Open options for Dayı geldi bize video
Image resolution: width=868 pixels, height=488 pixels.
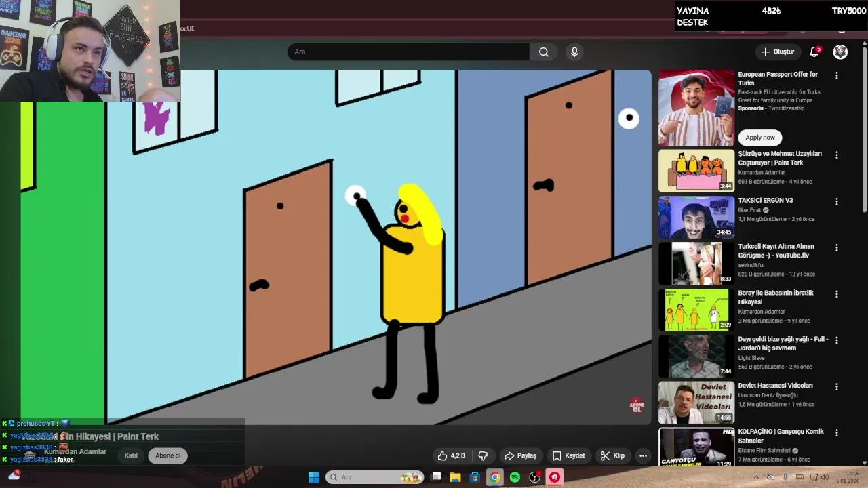click(836, 340)
